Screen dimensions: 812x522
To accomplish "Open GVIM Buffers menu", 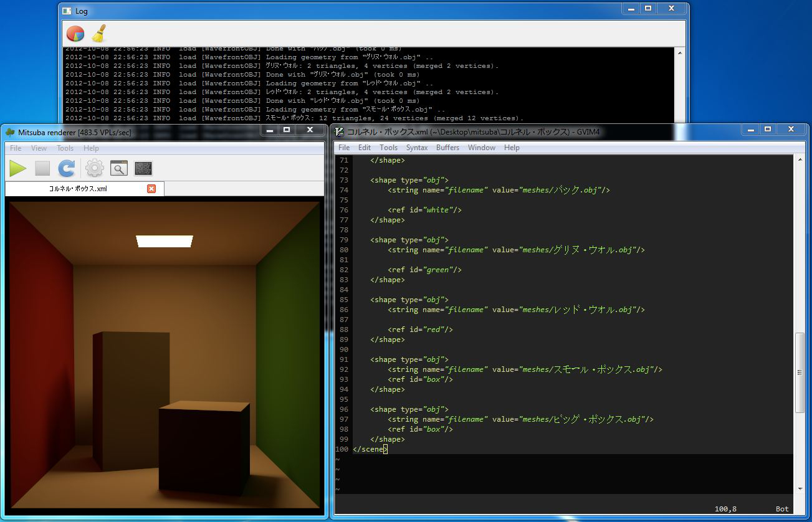I will coord(447,148).
